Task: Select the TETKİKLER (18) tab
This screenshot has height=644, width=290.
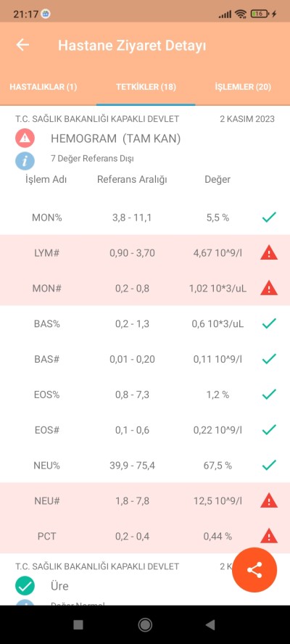Action: [146, 87]
